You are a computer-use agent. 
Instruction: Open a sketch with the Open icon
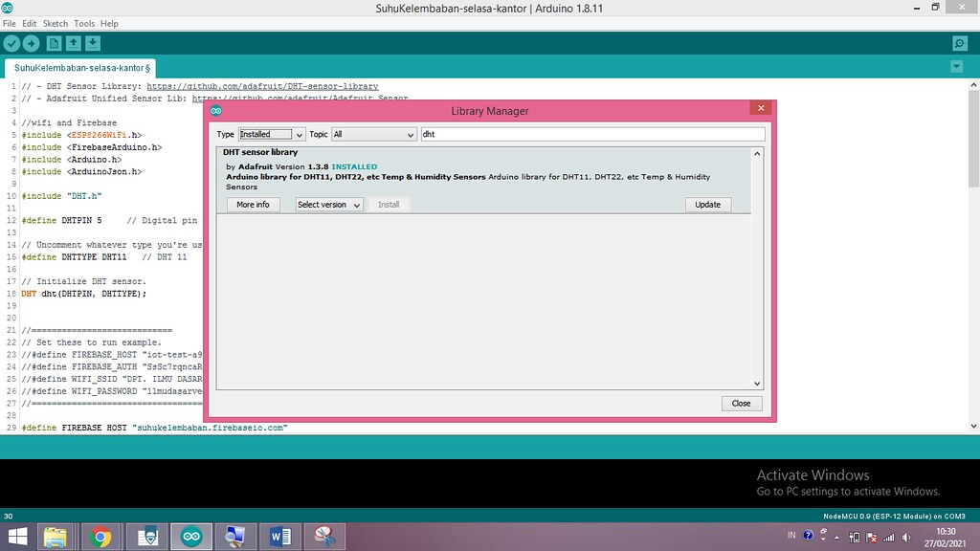[x=73, y=43]
